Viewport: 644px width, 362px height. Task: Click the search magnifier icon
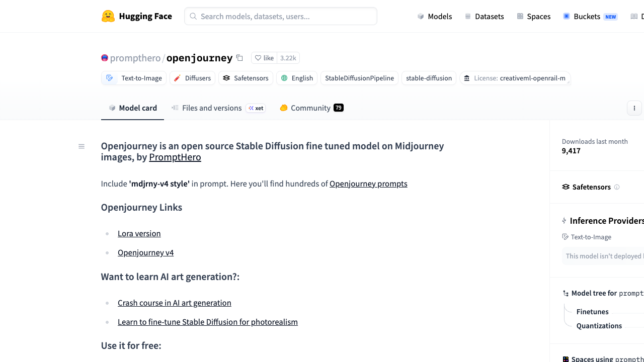click(193, 16)
